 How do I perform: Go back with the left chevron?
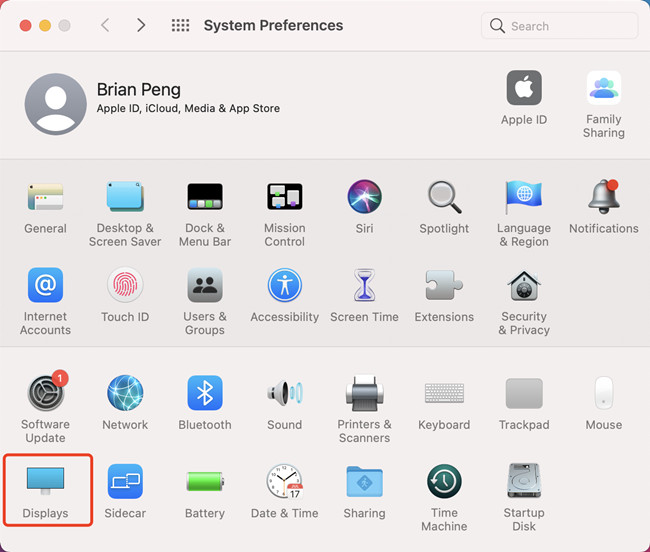click(x=105, y=25)
